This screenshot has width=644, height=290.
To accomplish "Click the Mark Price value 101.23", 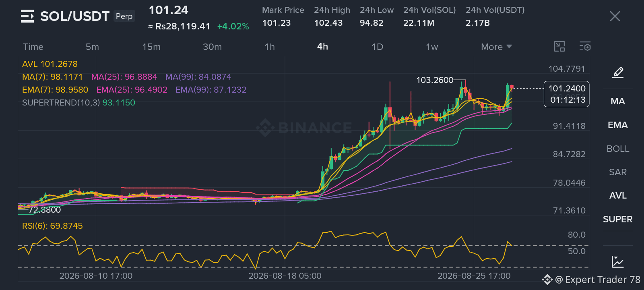I will click(x=277, y=23).
